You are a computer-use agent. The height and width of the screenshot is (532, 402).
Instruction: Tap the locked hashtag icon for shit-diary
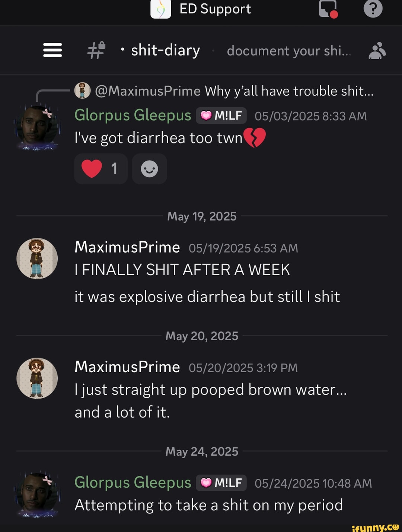point(96,50)
